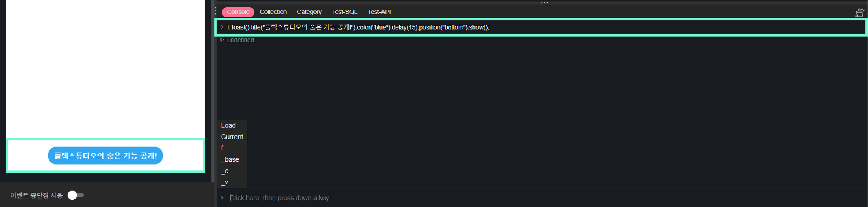Select the active Console tab
The width and height of the screenshot is (868, 207).
pos(238,12)
